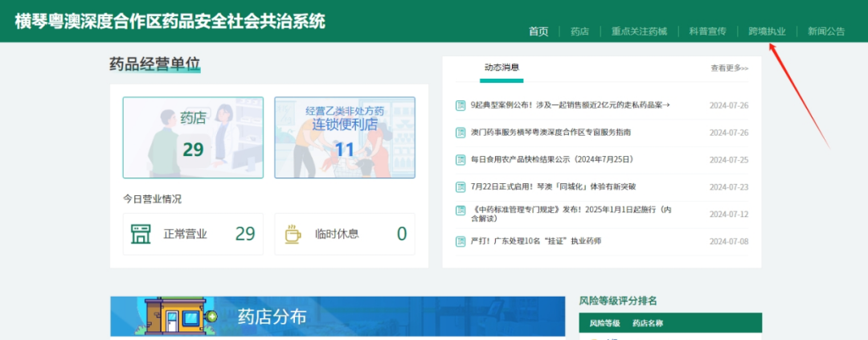Click the storefront icon beside 正常营业
The height and width of the screenshot is (340, 868).
tap(141, 234)
